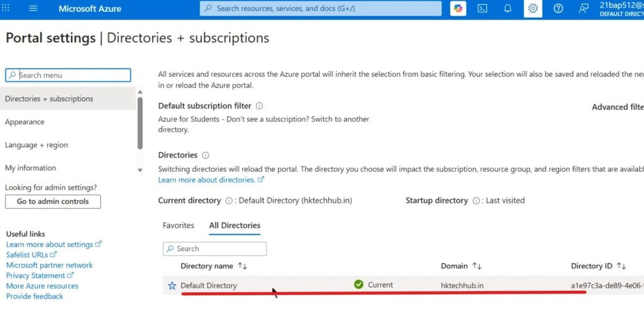Screen dimensions: 644x311
Task: Open the portal hamburger menu
Action: [33, 8]
